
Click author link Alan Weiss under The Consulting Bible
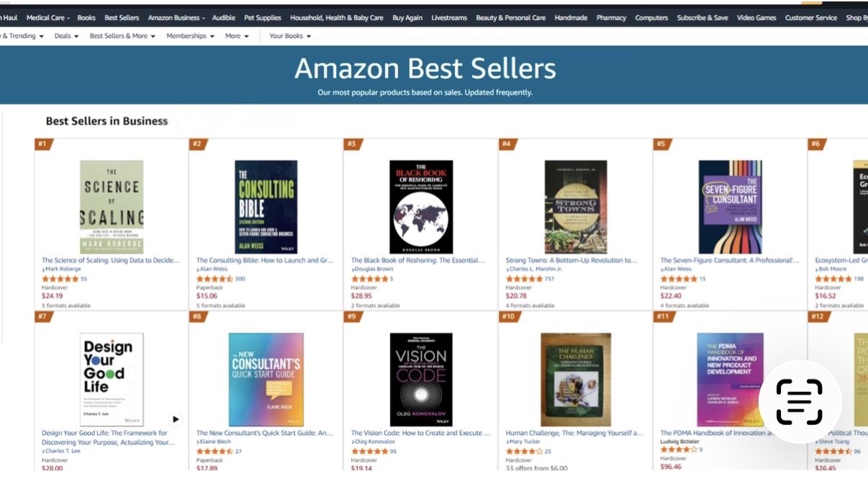click(214, 269)
